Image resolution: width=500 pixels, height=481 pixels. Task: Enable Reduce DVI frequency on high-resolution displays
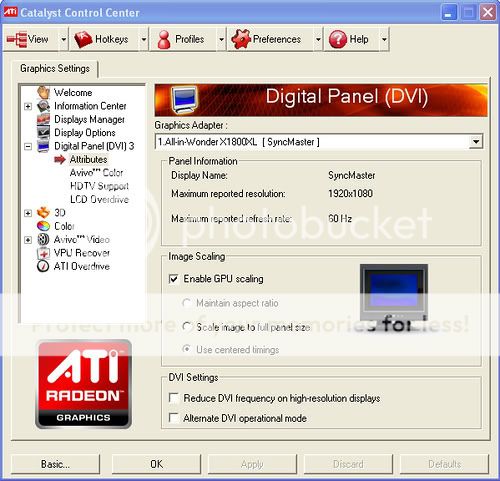(x=174, y=398)
